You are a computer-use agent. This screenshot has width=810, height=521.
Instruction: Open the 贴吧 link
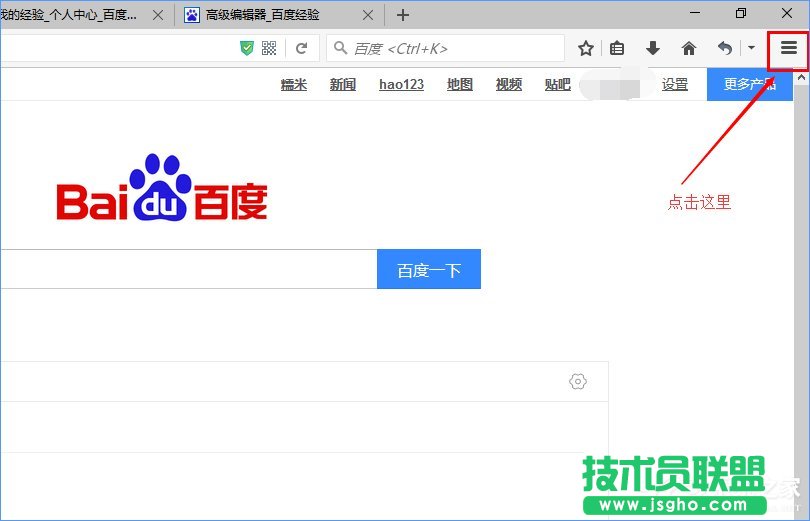[x=558, y=84]
